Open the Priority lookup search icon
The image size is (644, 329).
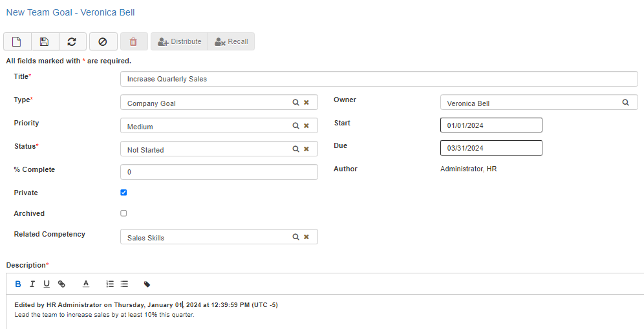[x=295, y=126]
